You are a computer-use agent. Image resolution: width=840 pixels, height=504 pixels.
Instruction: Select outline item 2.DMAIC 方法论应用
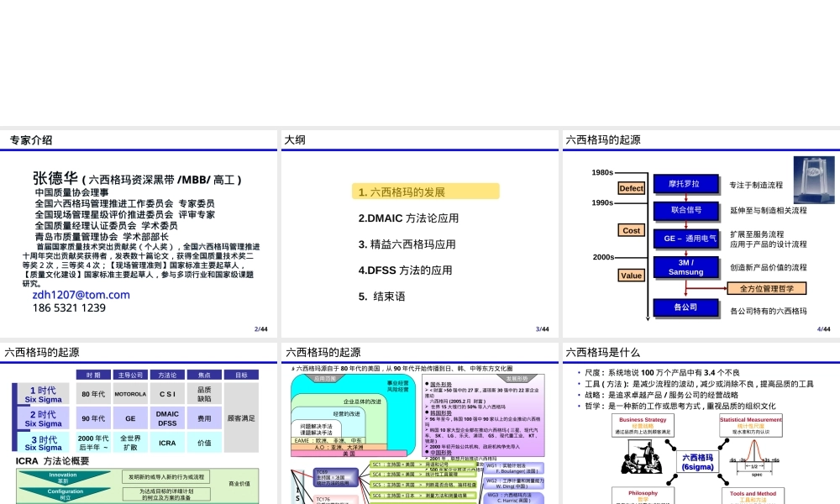408,218
